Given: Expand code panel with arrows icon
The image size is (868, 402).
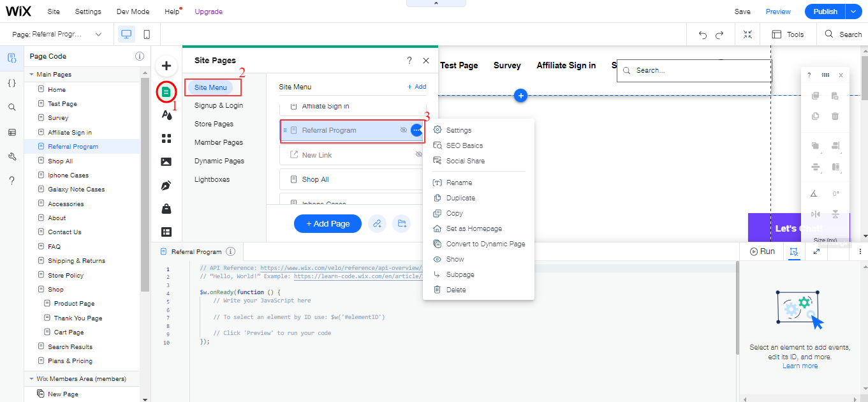Looking at the screenshot, I should click(x=816, y=251).
